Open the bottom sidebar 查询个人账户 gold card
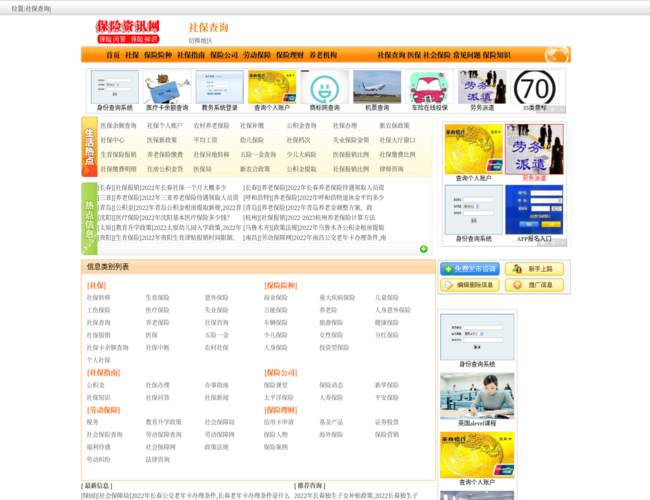This screenshot has height=500, width=650. [477, 455]
